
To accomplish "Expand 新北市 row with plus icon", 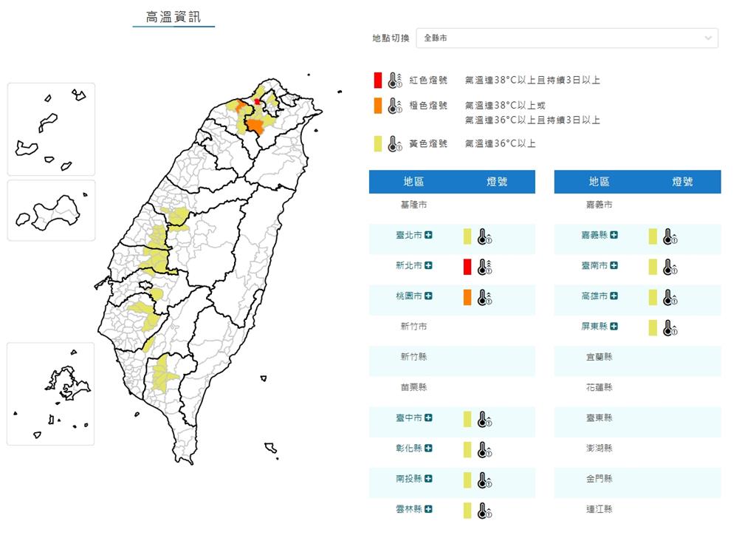I will pyautogui.click(x=428, y=265).
